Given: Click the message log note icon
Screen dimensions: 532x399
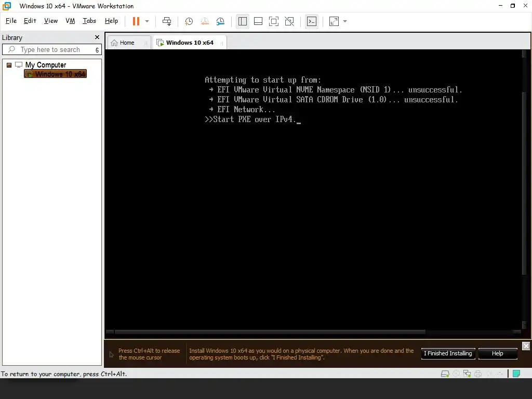Looking at the screenshot, I should pyautogui.click(x=516, y=374).
